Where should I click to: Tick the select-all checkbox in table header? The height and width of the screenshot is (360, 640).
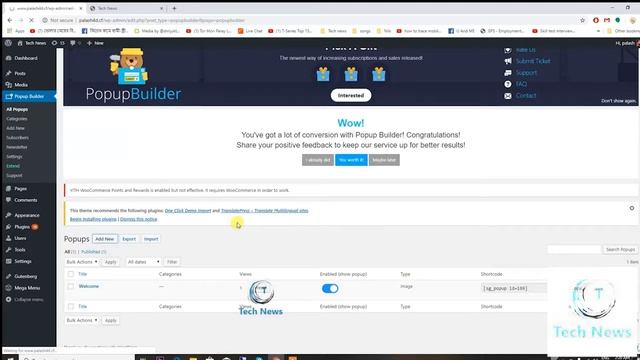point(71,274)
